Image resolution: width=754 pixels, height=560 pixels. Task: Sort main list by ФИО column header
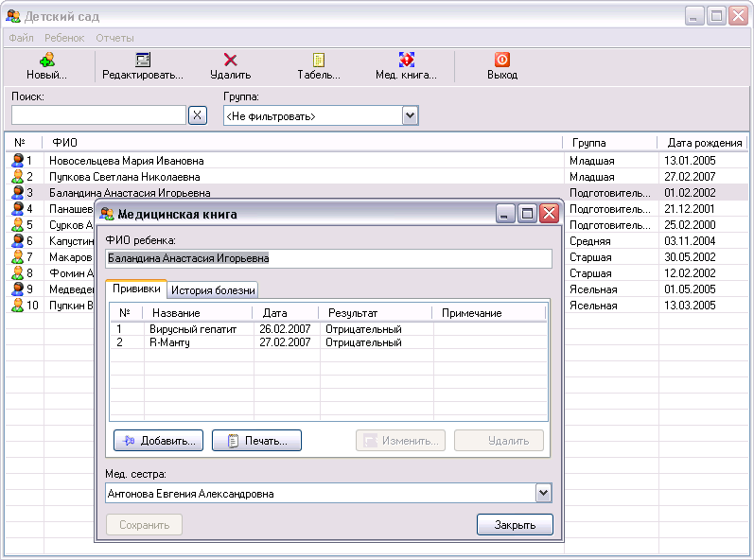click(303, 143)
